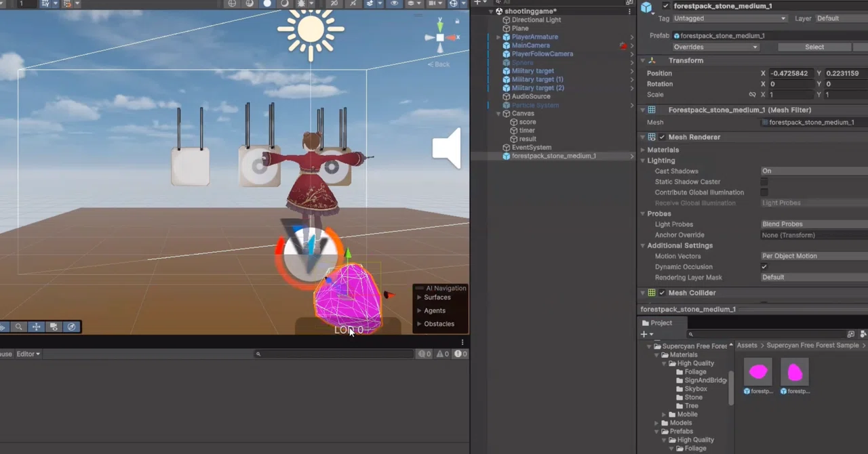The height and width of the screenshot is (454, 868).
Task: Select Military target (1) in Hierarchy
Action: pyautogui.click(x=538, y=79)
